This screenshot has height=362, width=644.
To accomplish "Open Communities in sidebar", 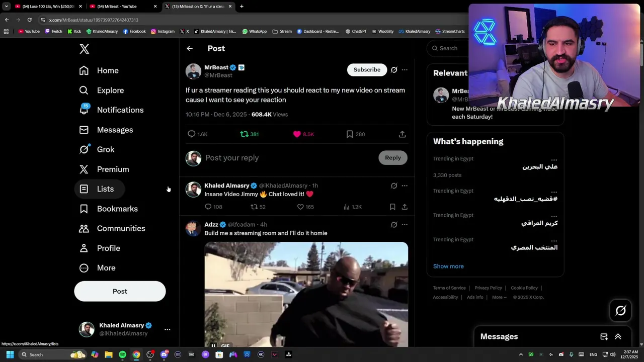I will pyautogui.click(x=112, y=228).
